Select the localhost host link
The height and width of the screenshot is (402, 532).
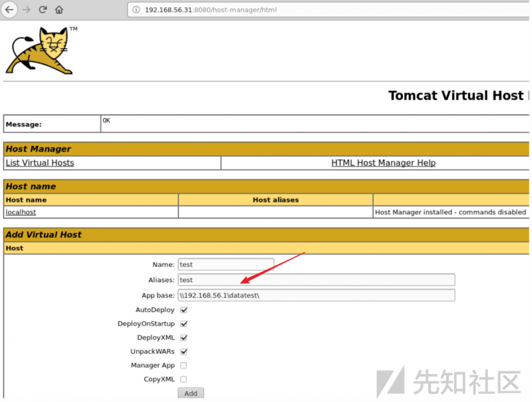click(20, 212)
